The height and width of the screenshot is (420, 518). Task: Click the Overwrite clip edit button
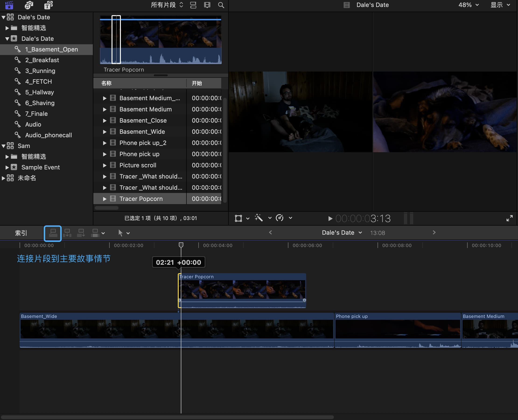click(95, 233)
